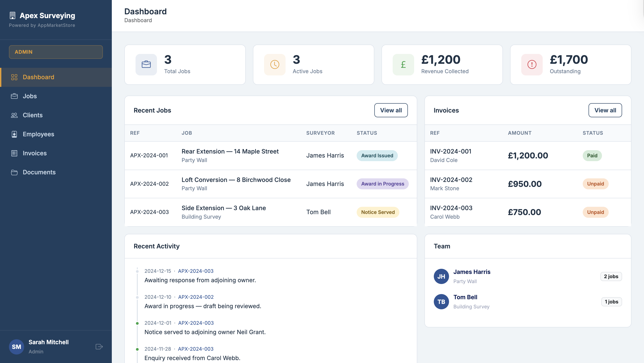Viewport: 644px width, 363px height.
Task: Click the JH avatar in Team panel
Action: click(x=441, y=276)
